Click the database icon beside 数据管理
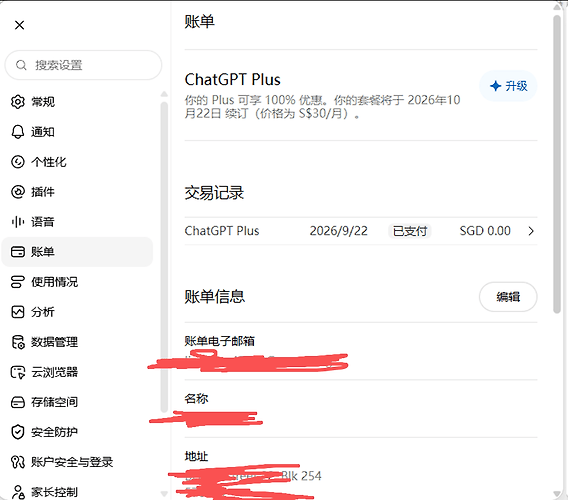Screen dimensions: 568x500 tap(18, 342)
